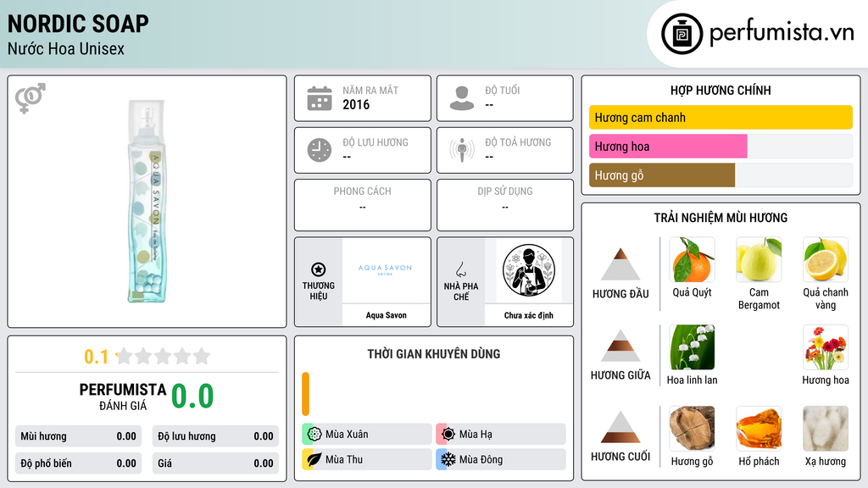The height and width of the screenshot is (488, 868).
Task: Click the nose icon for Nhà pha chế
Action: coord(460,269)
